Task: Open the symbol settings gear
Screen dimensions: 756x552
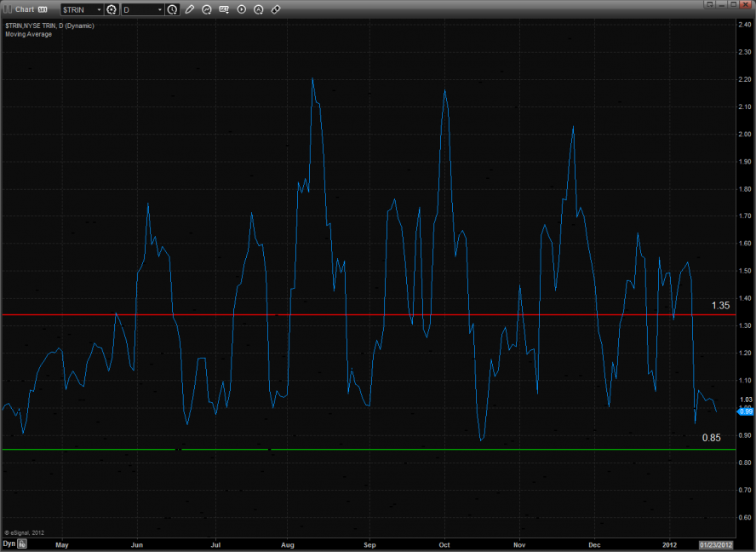Action: [112, 9]
